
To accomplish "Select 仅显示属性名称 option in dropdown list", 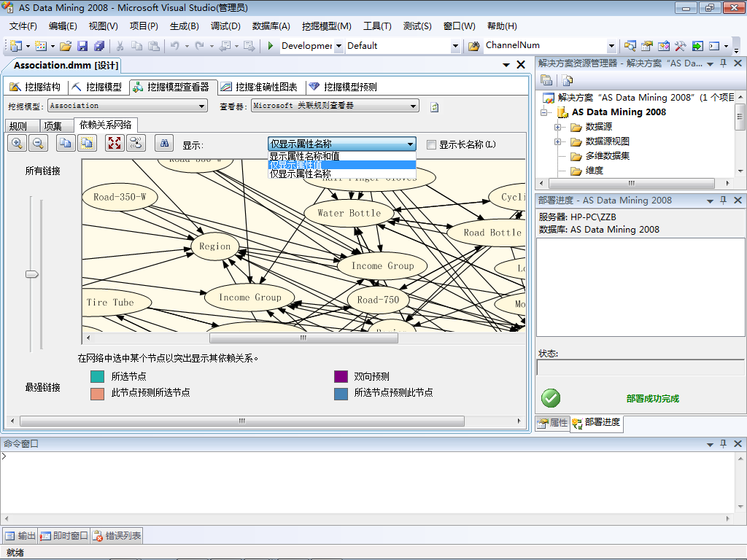I will coord(342,174).
